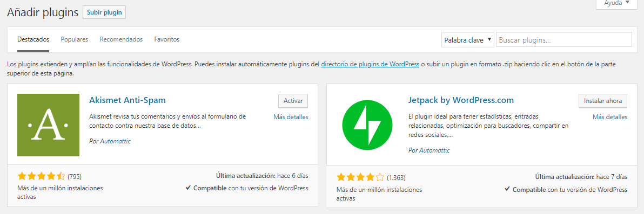The width and height of the screenshot is (644, 214).
Task: Click the Jetpack star rating
Action: 360,177
